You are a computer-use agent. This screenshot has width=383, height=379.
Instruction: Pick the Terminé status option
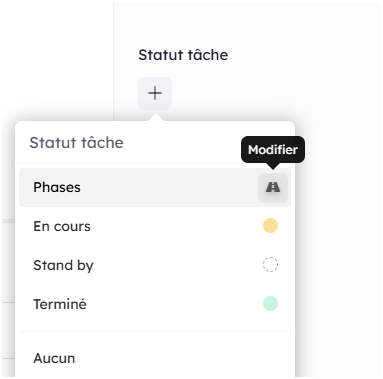[155, 304]
